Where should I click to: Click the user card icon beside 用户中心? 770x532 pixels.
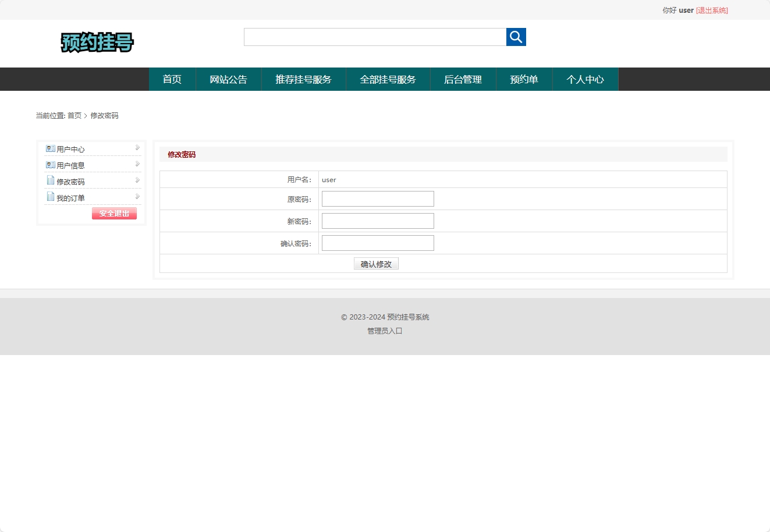pyautogui.click(x=50, y=148)
